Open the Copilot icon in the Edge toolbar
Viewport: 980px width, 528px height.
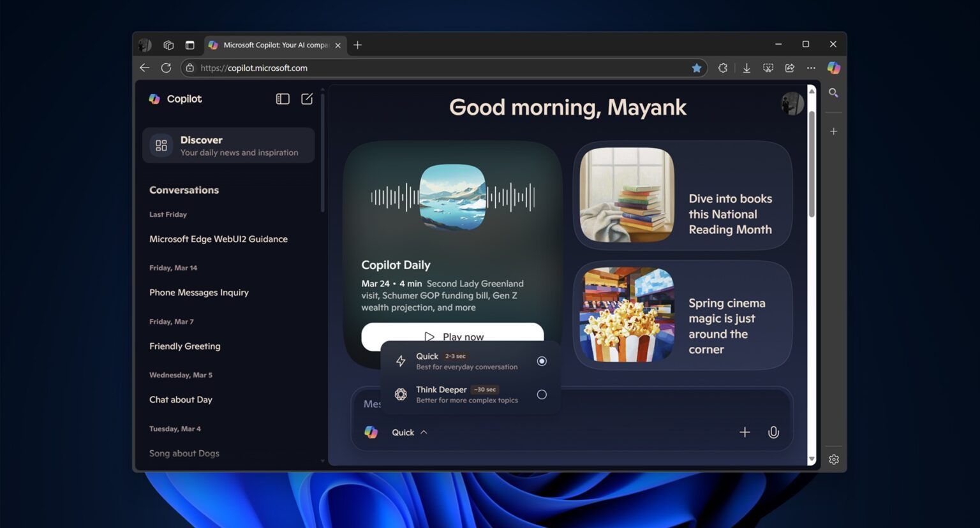[x=833, y=68]
